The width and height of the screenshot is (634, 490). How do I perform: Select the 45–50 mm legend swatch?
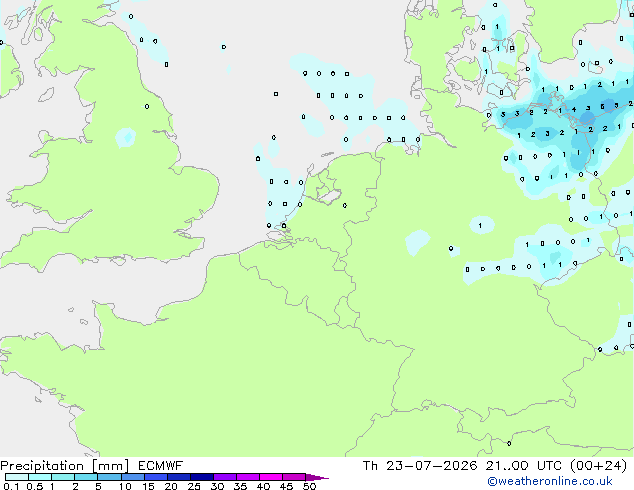[x=294, y=477]
